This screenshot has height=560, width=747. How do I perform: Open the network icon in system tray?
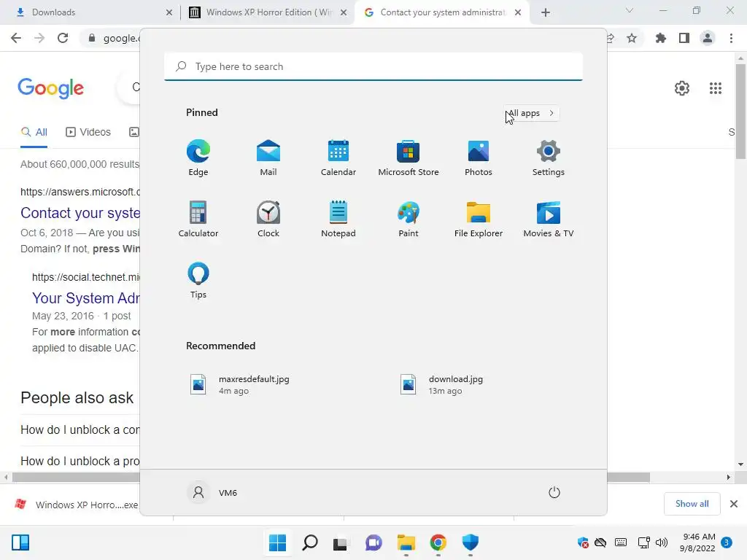click(x=643, y=542)
